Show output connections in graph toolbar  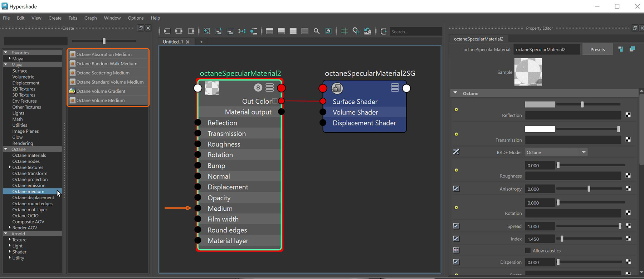(x=191, y=31)
